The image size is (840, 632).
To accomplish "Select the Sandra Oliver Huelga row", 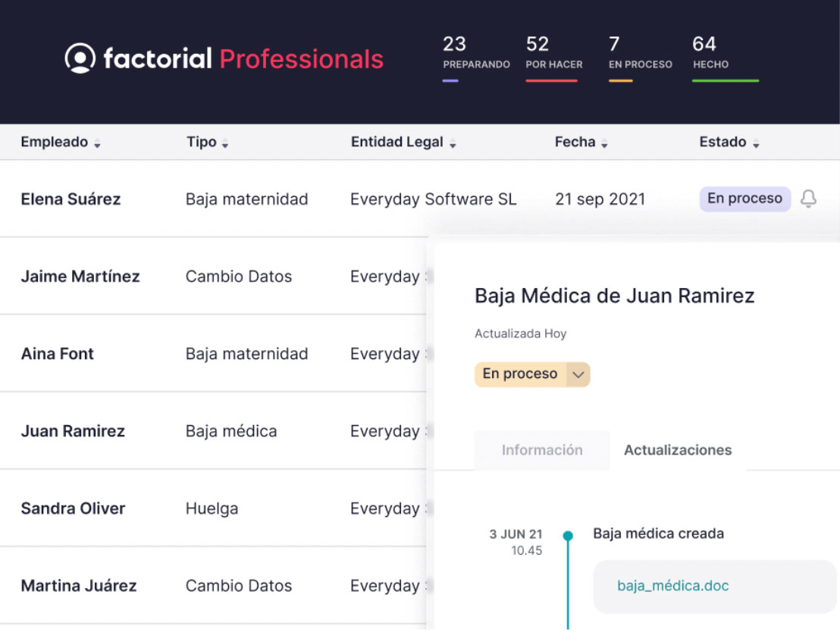I will pyautogui.click(x=212, y=508).
